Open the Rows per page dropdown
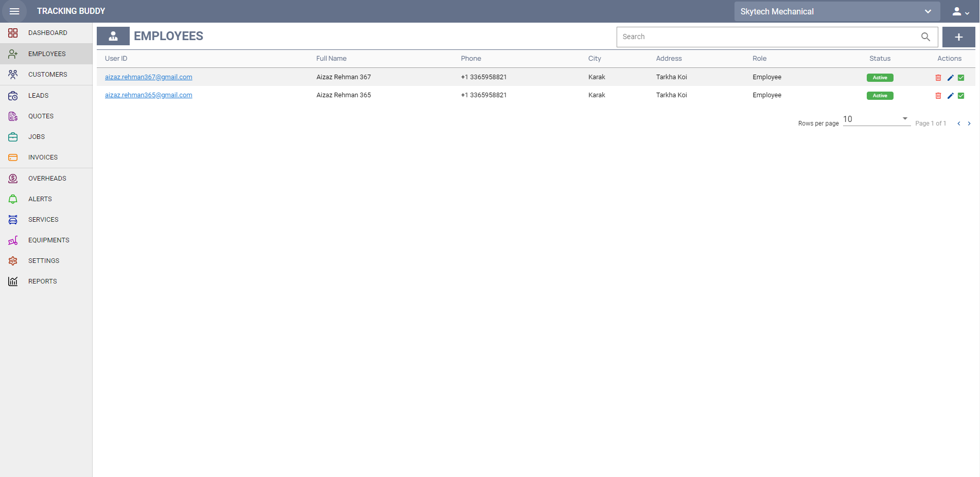 click(877, 119)
